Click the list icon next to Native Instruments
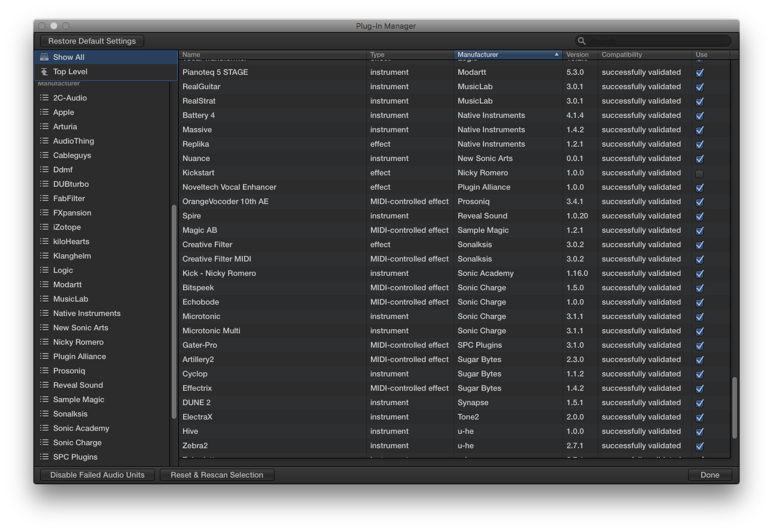Image resolution: width=773 pixels, height=532 pixels. pyautogui.click(x=44, y=313)
